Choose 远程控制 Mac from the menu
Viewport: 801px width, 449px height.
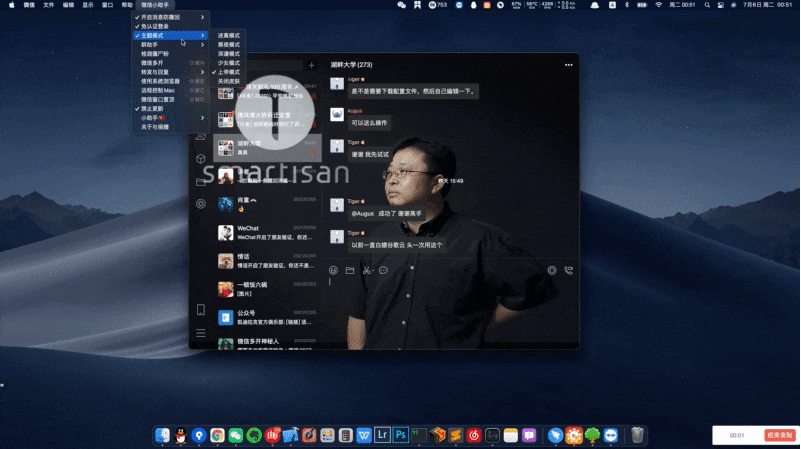click(x=170, y=90)
